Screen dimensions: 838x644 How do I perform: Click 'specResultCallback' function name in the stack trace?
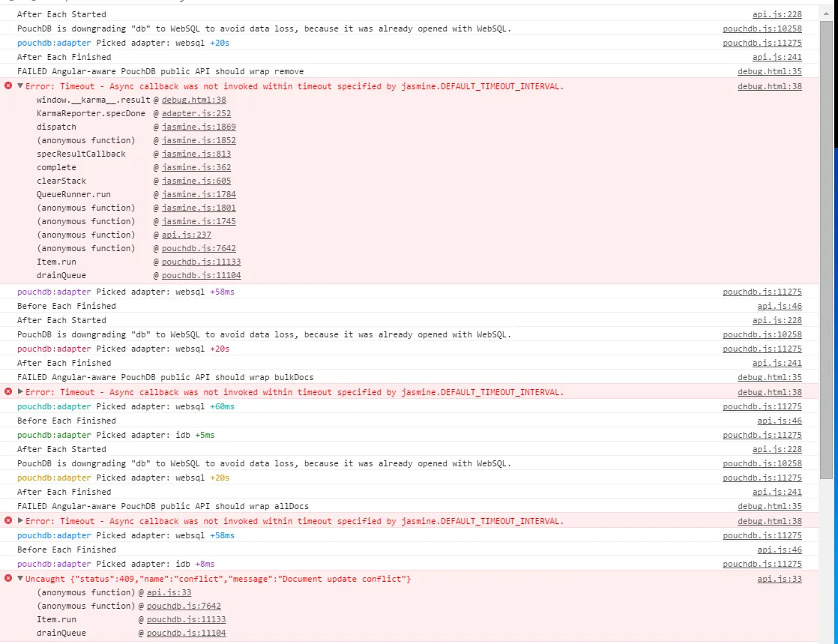click(x=81, y=154)
